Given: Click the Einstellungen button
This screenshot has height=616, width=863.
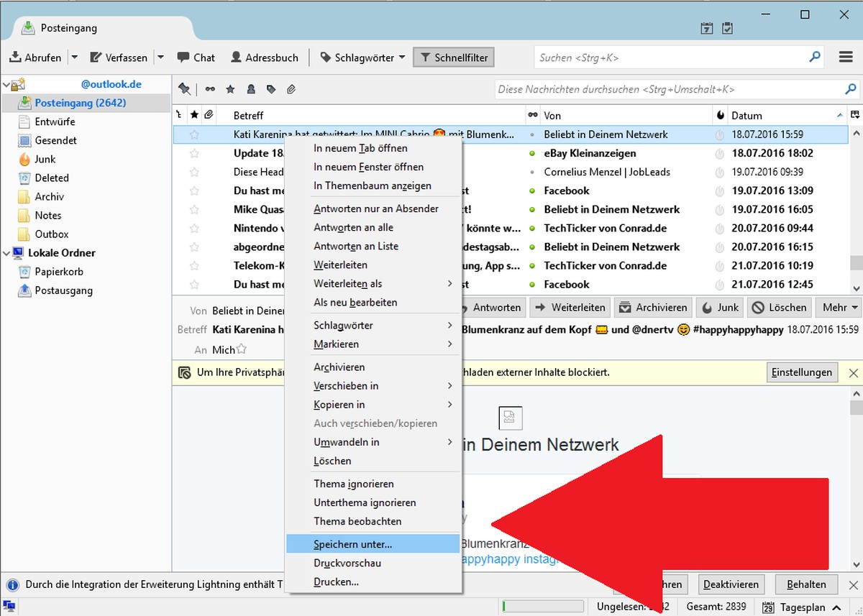Looking at the screenshot, I should pos(802,372).
